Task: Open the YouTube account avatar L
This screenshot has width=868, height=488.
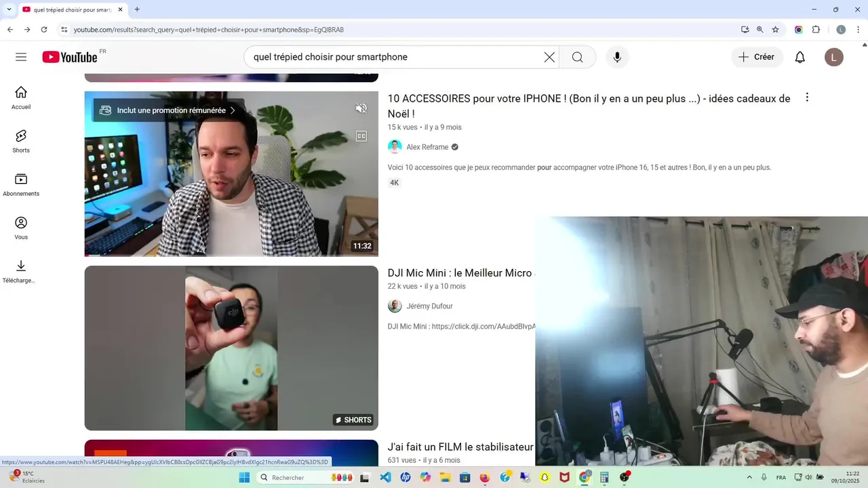Action: [834, 57]
